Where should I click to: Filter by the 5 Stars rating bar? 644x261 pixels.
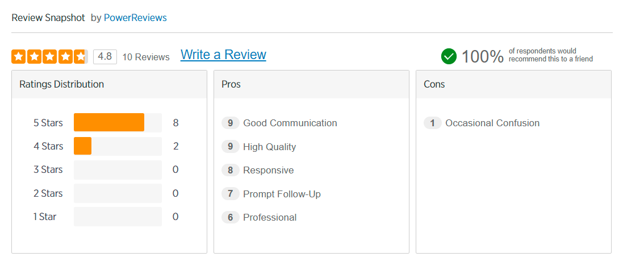[x=118, y=123]
